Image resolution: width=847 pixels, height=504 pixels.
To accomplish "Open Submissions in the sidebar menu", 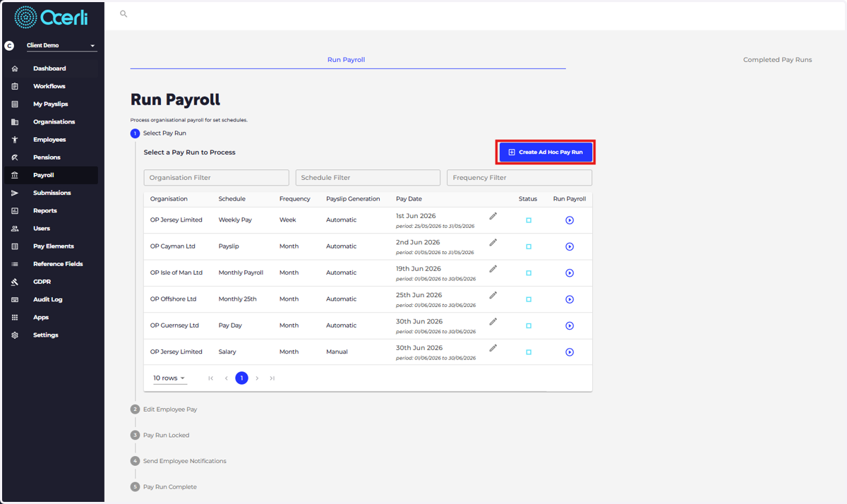I will click(51, 193).
